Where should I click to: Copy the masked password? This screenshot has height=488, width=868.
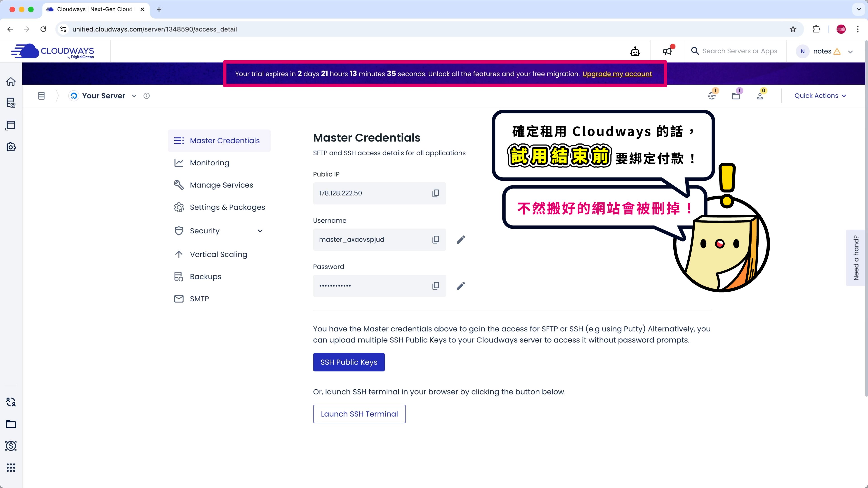[x=435, y=286]
